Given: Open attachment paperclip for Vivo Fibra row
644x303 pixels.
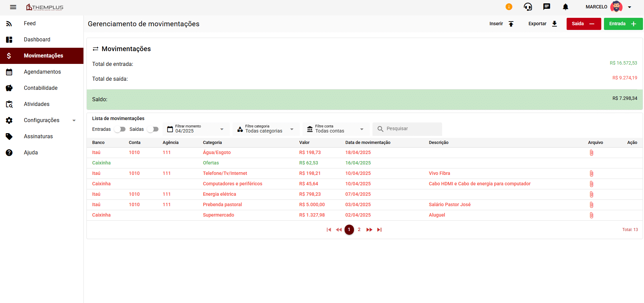Looking at the screenshot, I should point(591,174).
